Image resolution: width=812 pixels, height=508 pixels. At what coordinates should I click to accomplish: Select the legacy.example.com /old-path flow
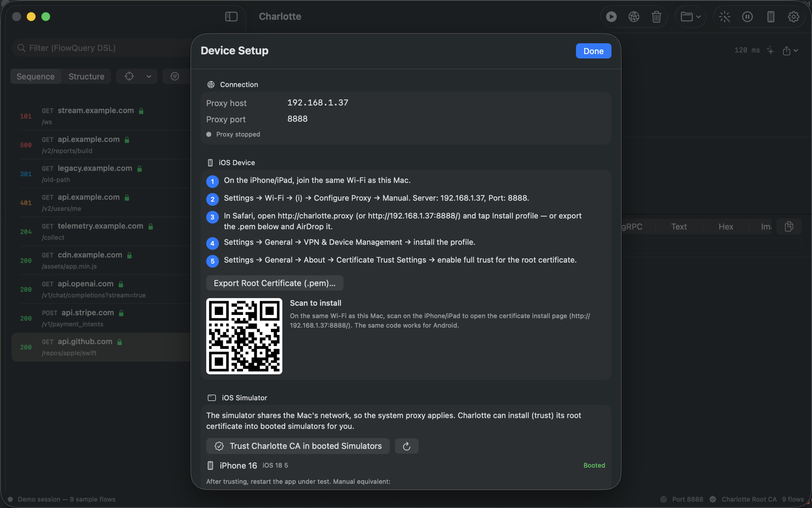click(x=100, y=174)
